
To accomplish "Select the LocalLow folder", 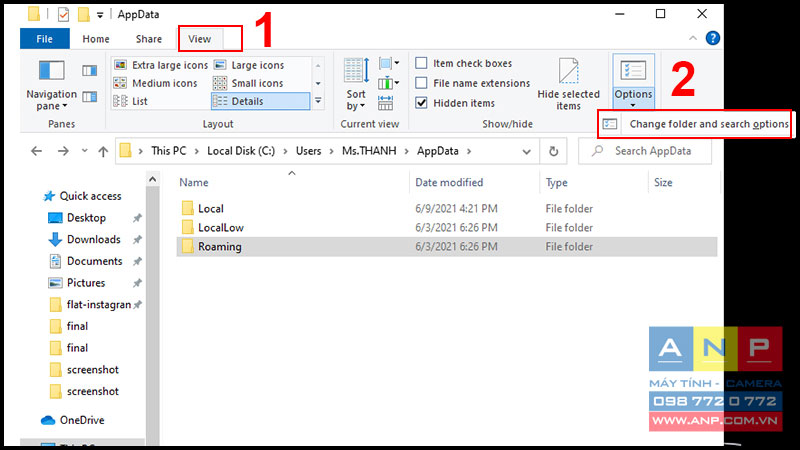I will (x=221, y=228).
